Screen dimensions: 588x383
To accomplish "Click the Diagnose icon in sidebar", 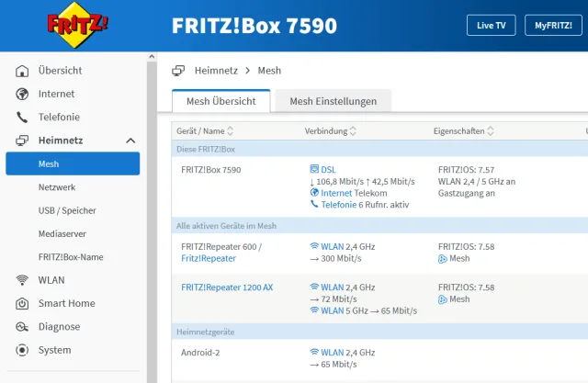I will [x=22, y=327].
